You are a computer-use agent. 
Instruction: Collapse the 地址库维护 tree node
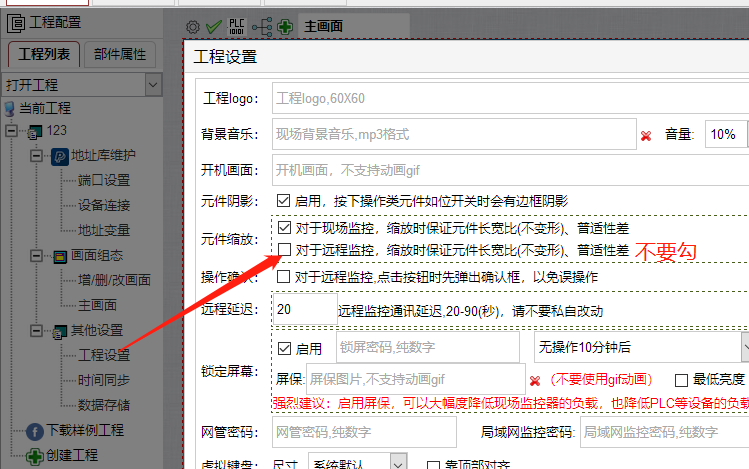click(36, 156)
